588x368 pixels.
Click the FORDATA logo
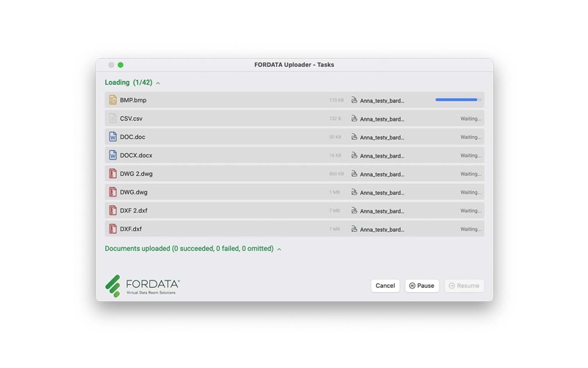(x=143, y=286)
